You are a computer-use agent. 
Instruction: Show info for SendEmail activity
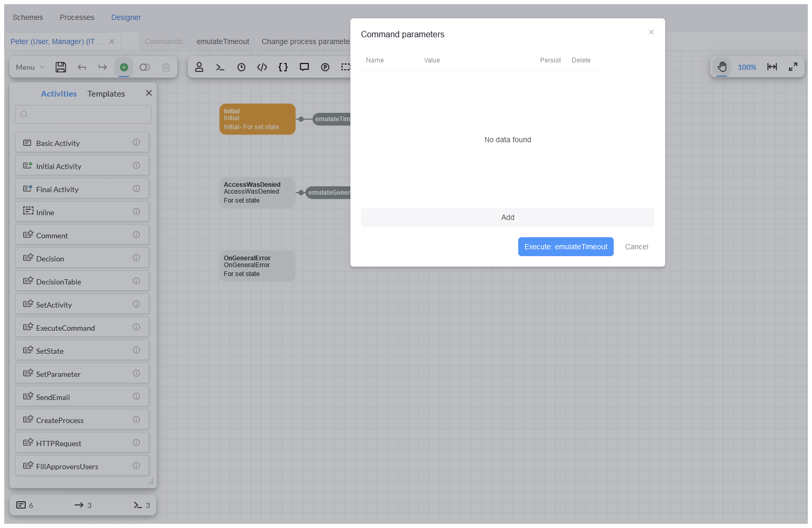136,396
